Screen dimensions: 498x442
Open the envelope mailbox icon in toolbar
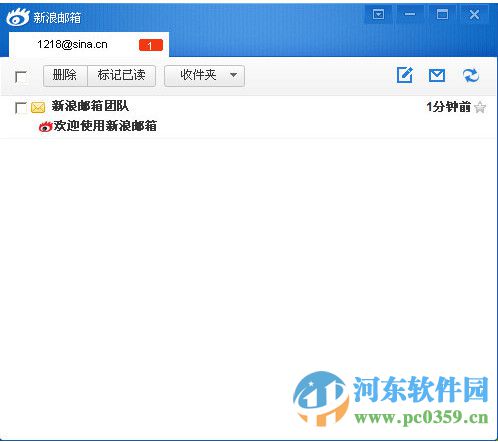437,75
